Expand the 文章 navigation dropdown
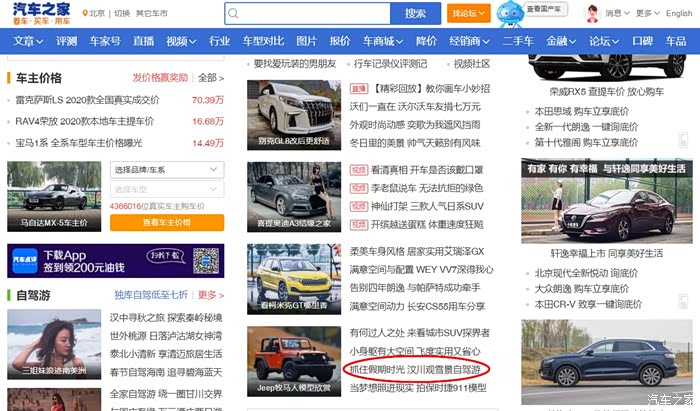This screenshot has height=411, width=700. (31, 41)
